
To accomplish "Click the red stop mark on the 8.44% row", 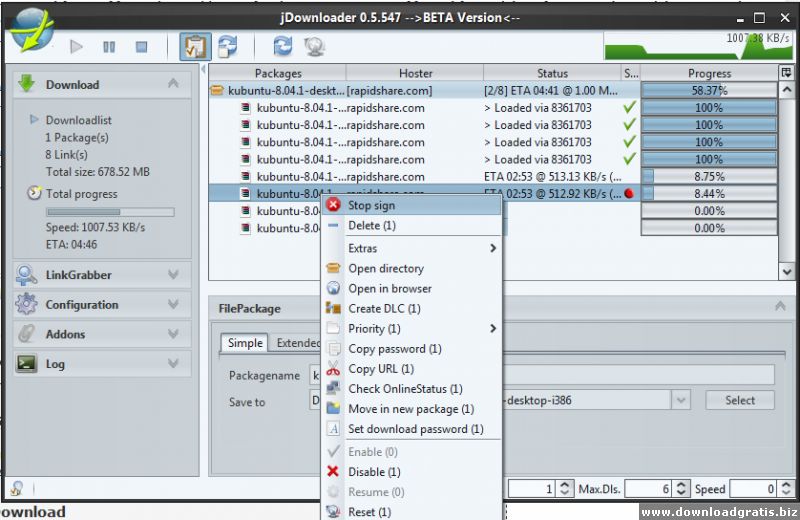I will (629, 193).
